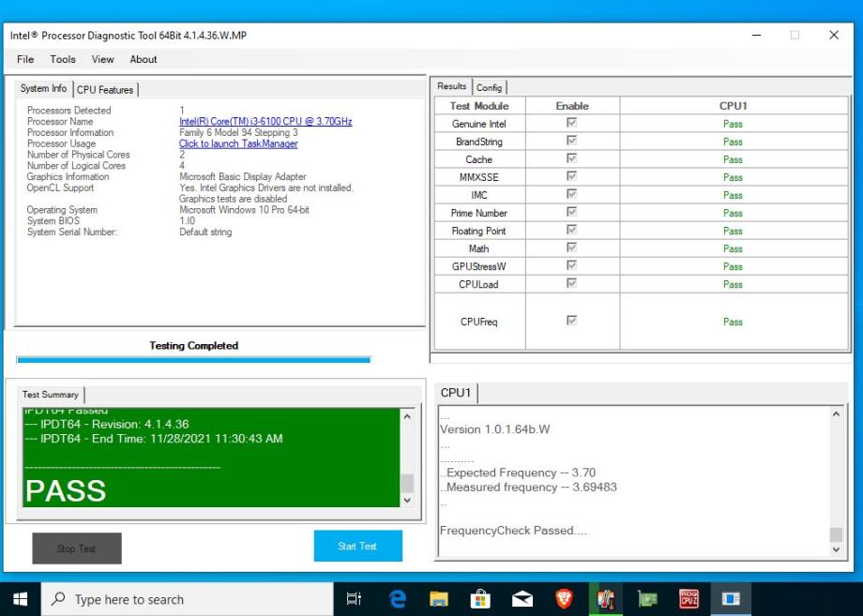The image size is (863, 616).
Task: Open the Tools menu
Action: [63, 59]
